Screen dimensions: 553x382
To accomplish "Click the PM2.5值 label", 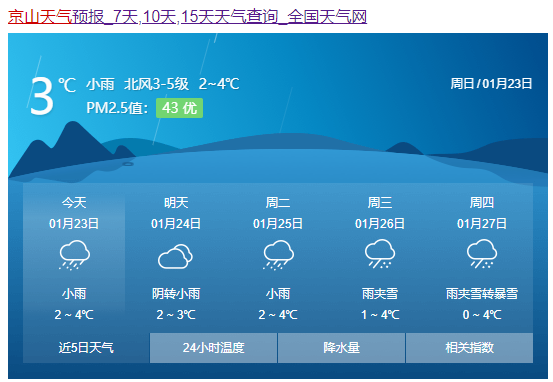I will click(117, 108).
